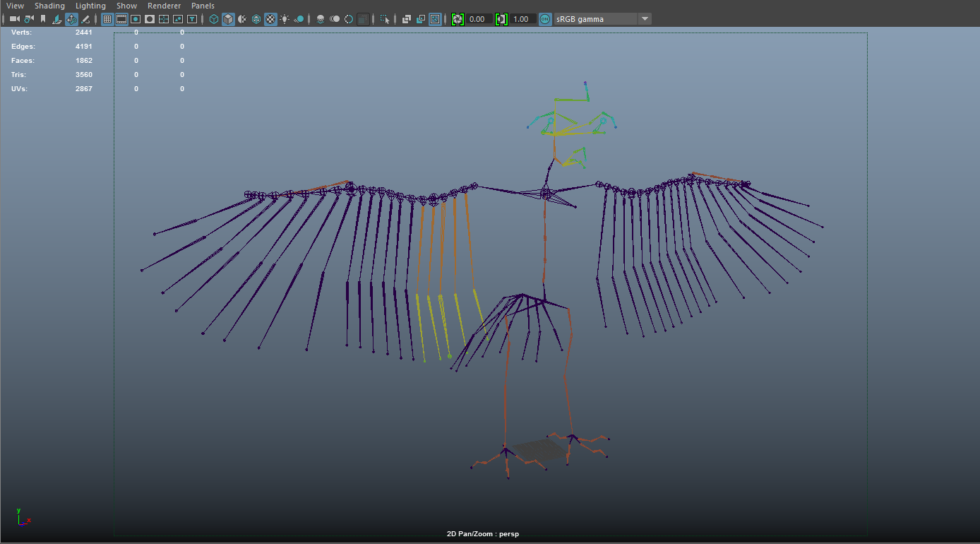980x544 pixels.
Task: Click the camera Bookmarks icon
Action: (42, 19)
